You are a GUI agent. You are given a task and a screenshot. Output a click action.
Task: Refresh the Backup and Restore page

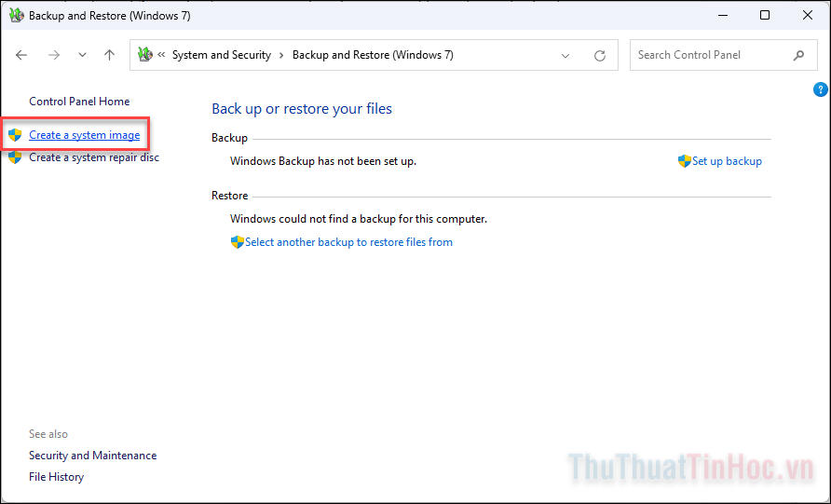[600, 55]
